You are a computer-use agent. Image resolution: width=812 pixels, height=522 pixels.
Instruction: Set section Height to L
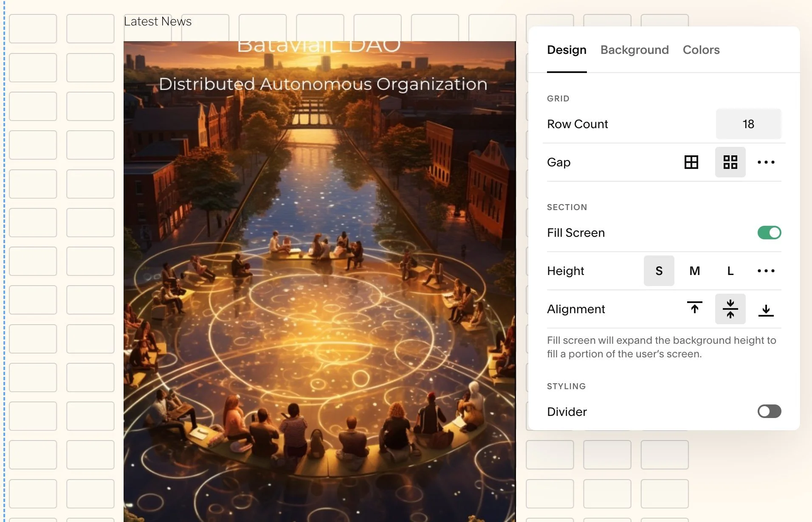[x=730, y=271]
